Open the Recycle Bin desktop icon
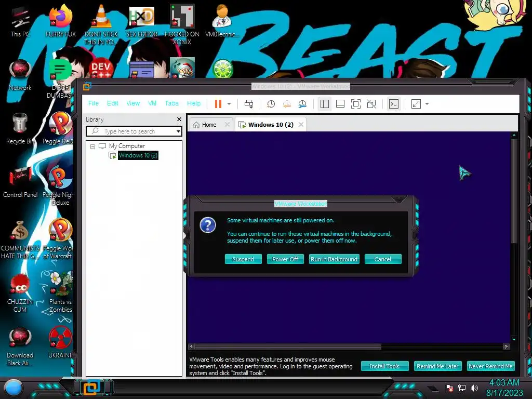The width and height of the screenshot is (532, 399). 20,129
